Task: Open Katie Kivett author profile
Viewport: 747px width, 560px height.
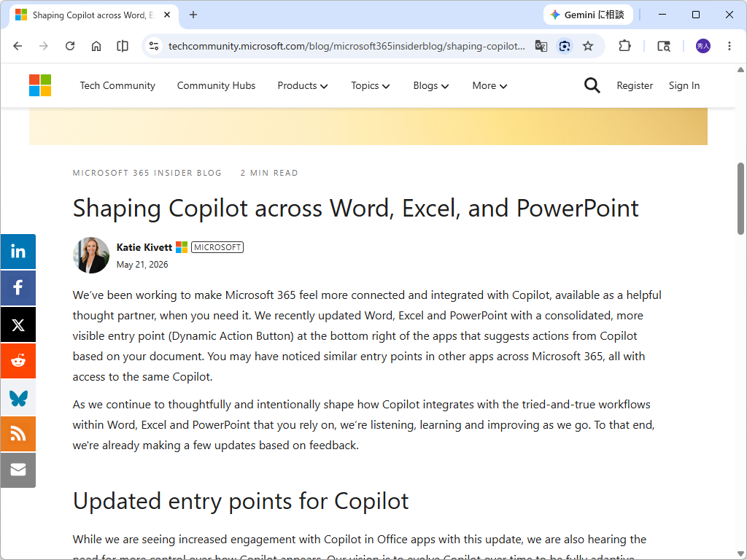Action: [x=144, y=247]
